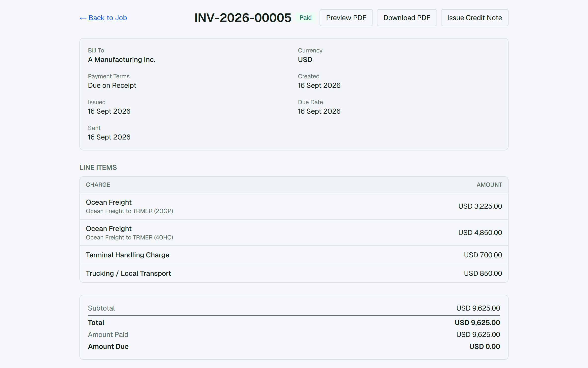Viewport: 588px width, 368px height.
Task: Click the Download PDF button
Action: click(x=407, y=18)
